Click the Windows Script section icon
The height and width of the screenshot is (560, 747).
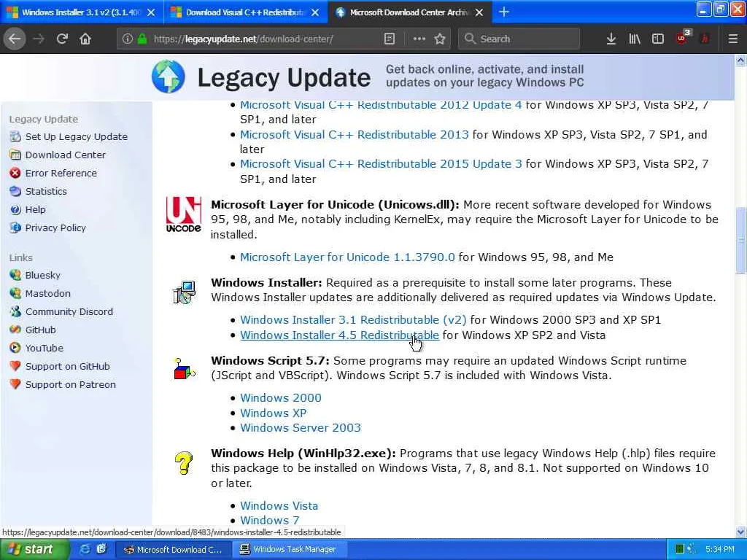coord(185,369)
